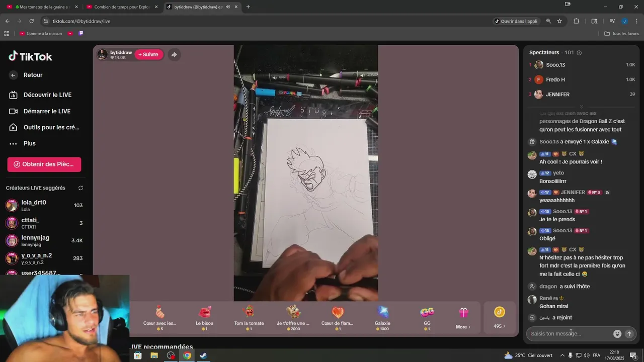Send the Cœur avec les doigts gift
The width and height of the screenshot is (644, 362).
point(160,318)
